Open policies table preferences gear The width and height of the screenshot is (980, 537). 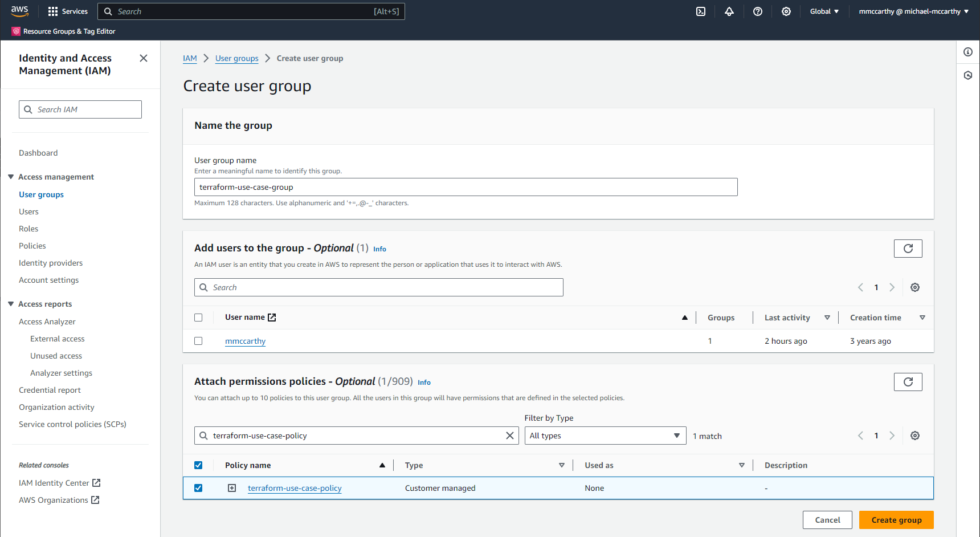coord(915,436)
